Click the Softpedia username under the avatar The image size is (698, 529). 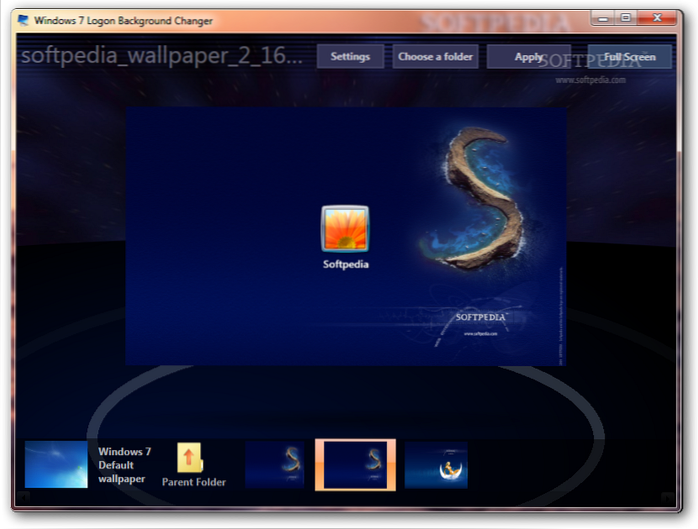(346, 265)
